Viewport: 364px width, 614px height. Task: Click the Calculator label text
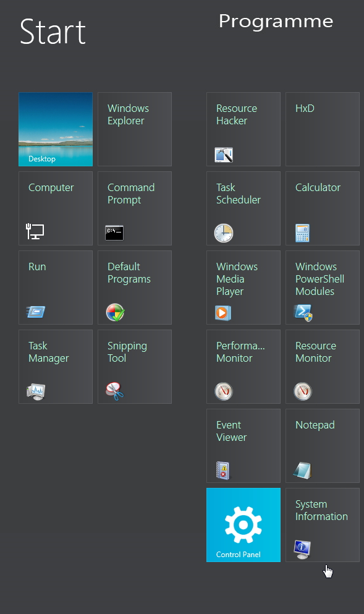318,187
